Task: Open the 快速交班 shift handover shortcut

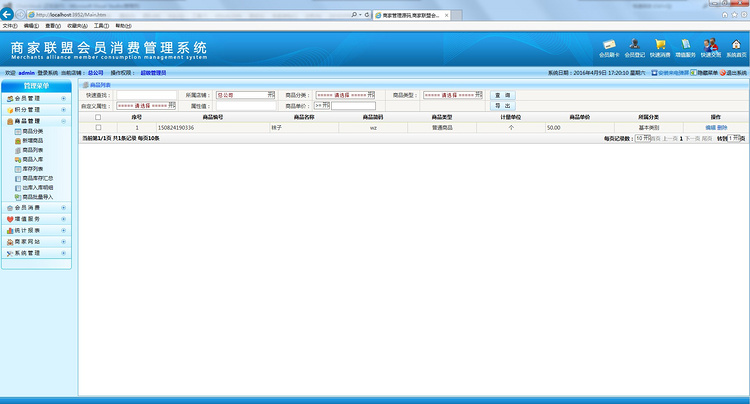Action: 711,49
